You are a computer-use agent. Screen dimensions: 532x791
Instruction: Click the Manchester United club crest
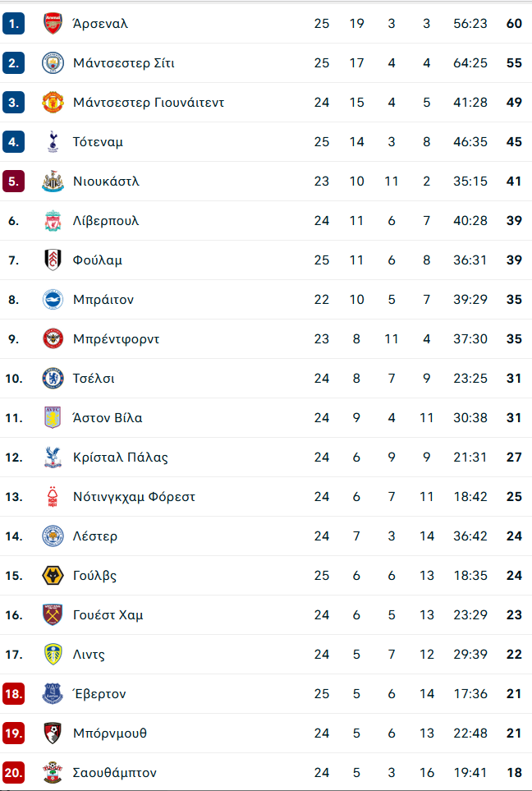[x=53, y=103]
